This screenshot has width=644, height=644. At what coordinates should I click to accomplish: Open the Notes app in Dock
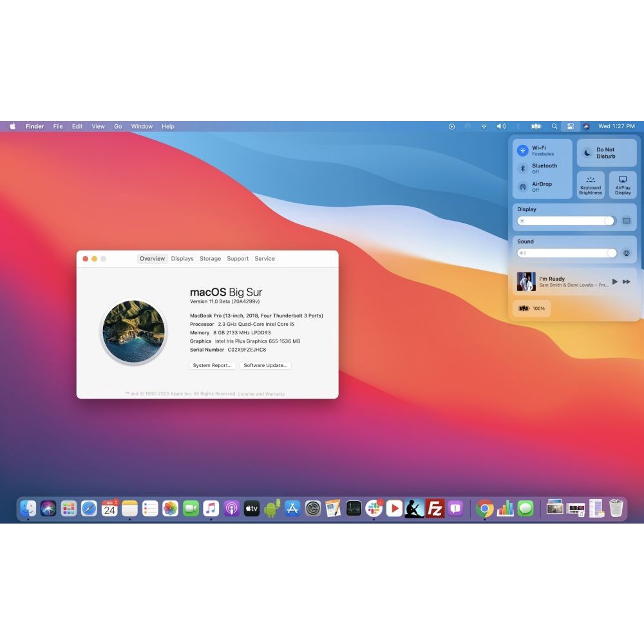click(129, 509)
